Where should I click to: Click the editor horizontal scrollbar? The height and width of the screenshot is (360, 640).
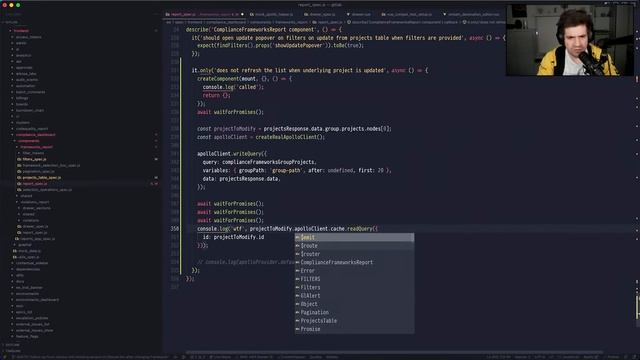click(x=394, y=352)
